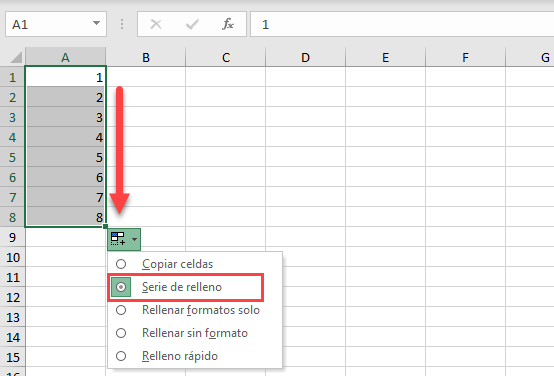Select the Relleno rápido radio option
Viewport: 554px width, 376px height.
(x=121, y=356)
